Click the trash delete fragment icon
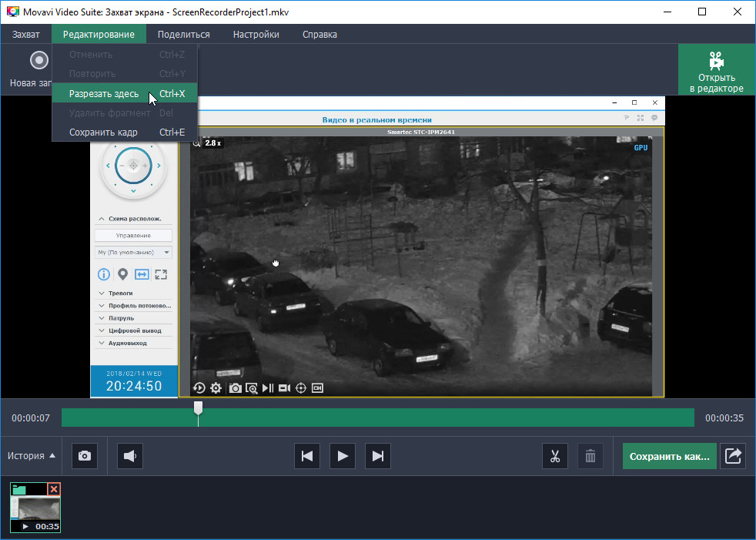Viewport: 756px width, 540px height. coord(590,456)
